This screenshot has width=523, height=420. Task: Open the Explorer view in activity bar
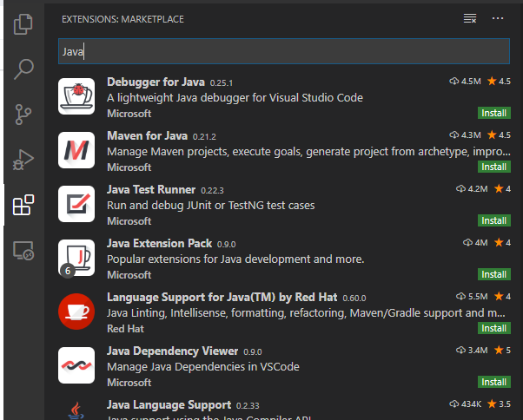23,24
